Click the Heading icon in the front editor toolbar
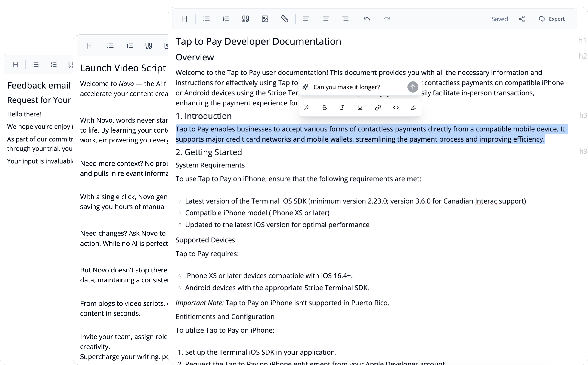Screen dimensions: 588x365 pyautogui.click(x=185, y=19)
